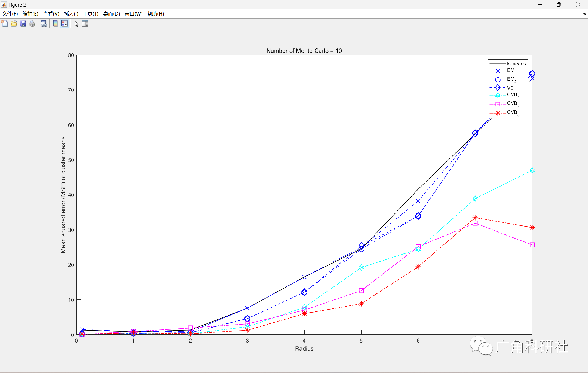Screen dimensions: 588x373
Task: Click the Link Plot toolbar icon
Action: click(44, 24)
